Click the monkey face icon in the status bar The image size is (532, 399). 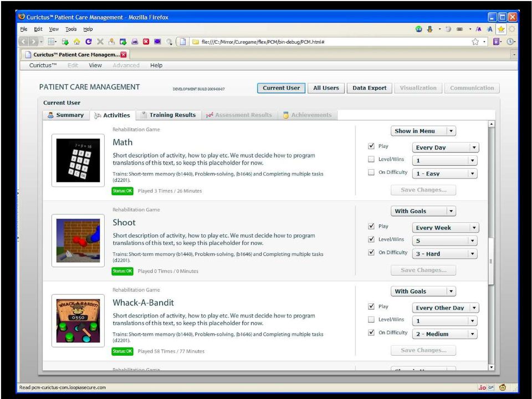pos(503,387)
